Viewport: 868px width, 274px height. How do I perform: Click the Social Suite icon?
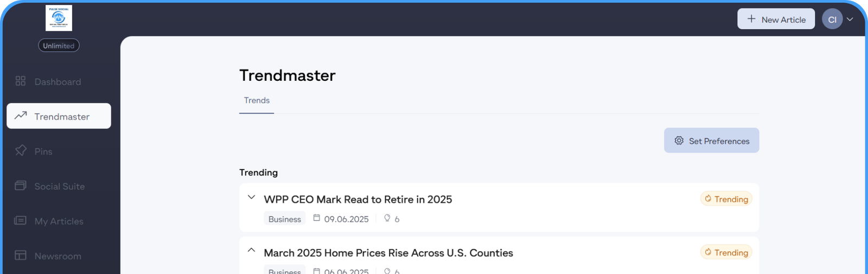coord(21,186)
